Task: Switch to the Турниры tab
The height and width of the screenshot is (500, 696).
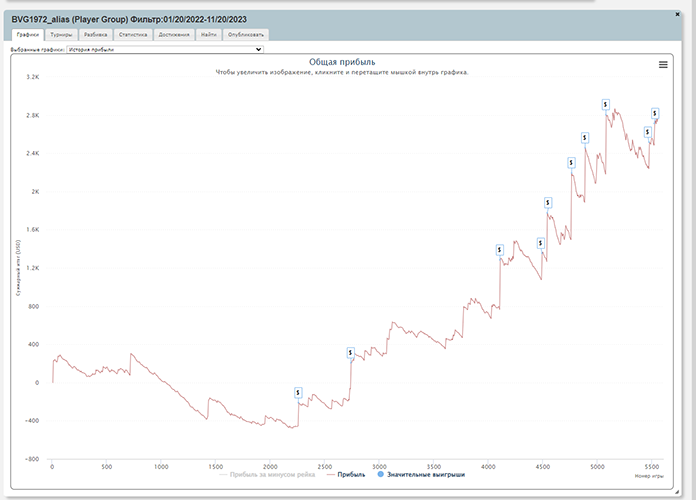Action: (61, 35)
